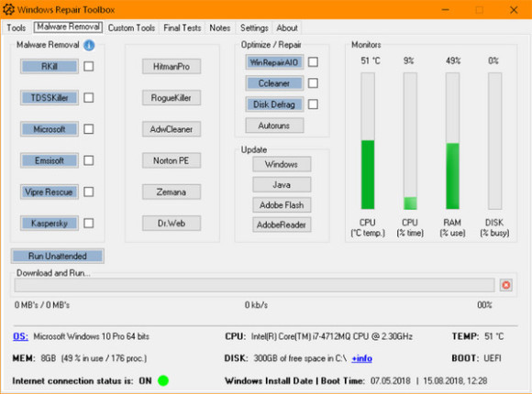Screen dimensions: 532x394
Task: Close the Windows Repair Toolbox window
Action: pyautogui.click(x=514, y=10)
